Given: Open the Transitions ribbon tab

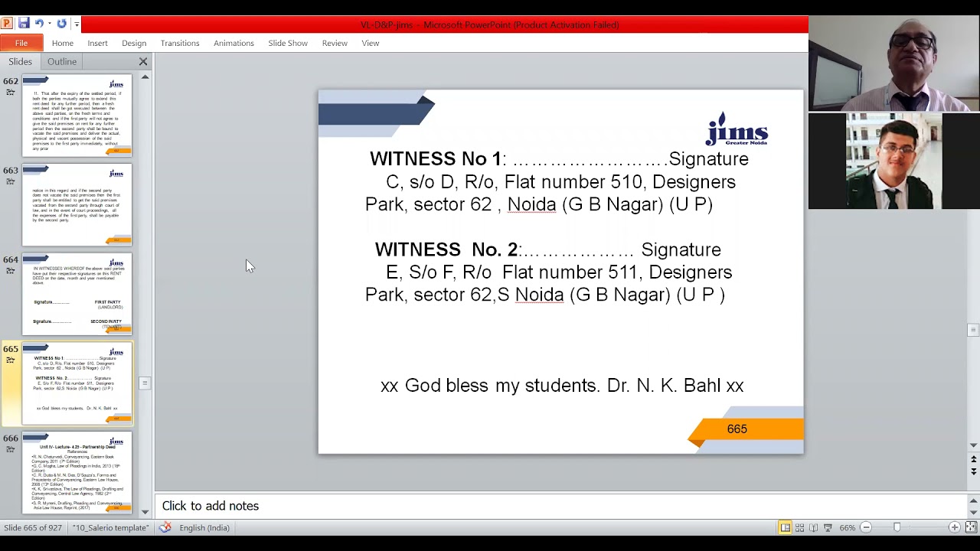Looking at the screenshot, I should pos(180,43).
